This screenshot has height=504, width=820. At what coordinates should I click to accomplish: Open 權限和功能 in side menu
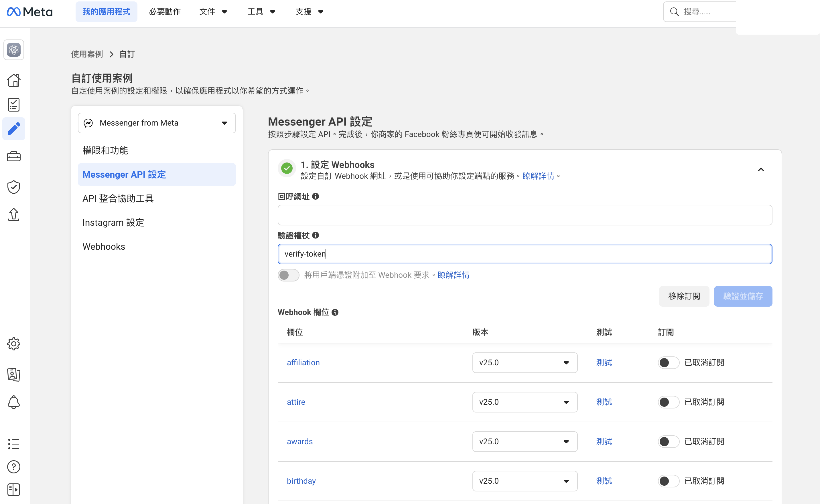(105, 151)
